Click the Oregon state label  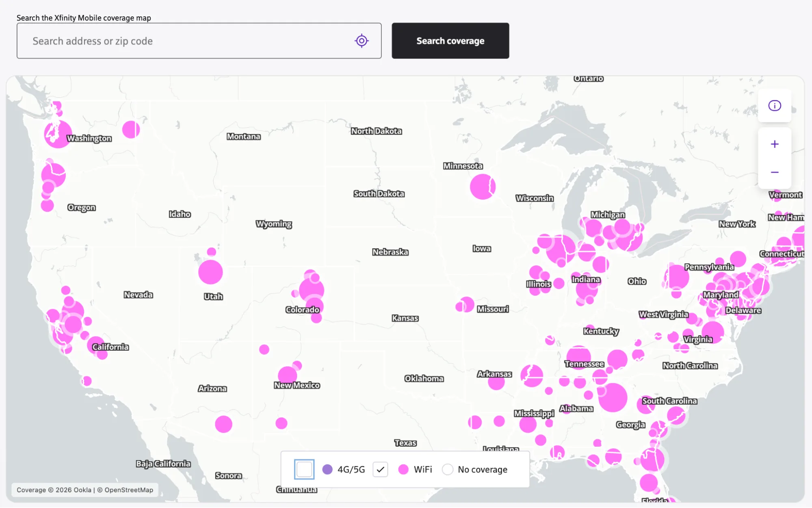pos(81,208)
